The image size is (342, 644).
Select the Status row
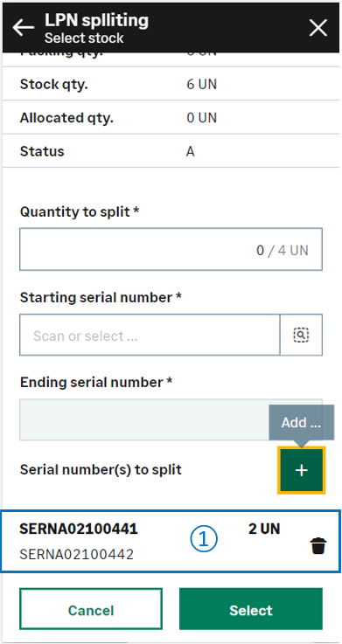(x=171, y=151)
